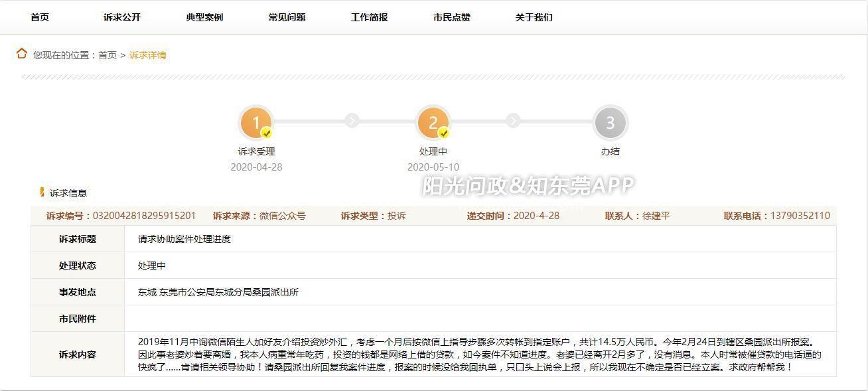The image size is (868, 391).
Task: Open 工作简报 from the top menu
Action: click(x=369, y=17)
